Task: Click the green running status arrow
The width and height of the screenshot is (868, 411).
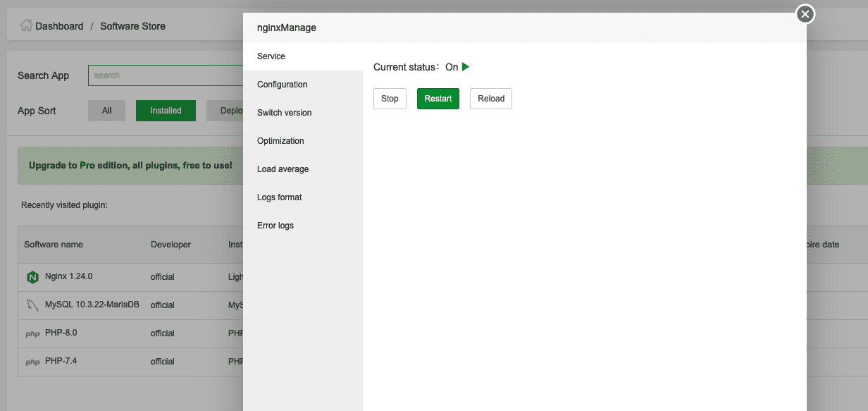Action: (466, 67)
